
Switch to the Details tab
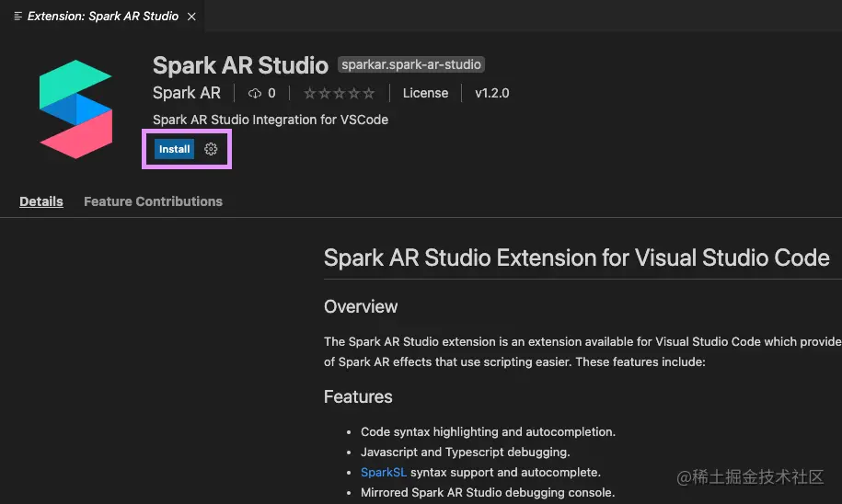tap(41, 201)
